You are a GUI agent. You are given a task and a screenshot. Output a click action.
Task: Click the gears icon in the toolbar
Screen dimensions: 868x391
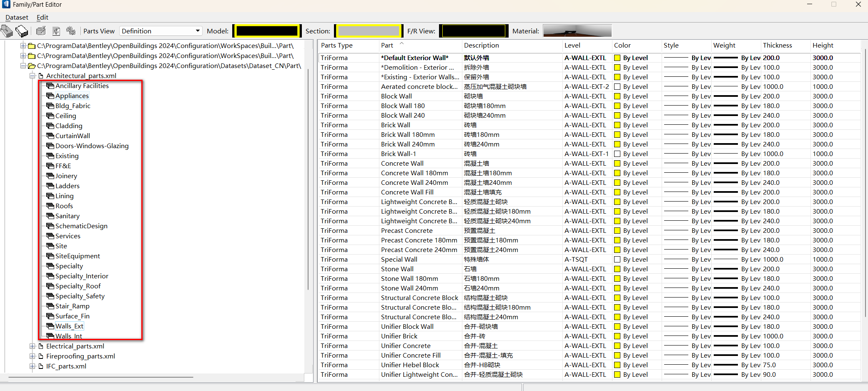pos(71,31)
